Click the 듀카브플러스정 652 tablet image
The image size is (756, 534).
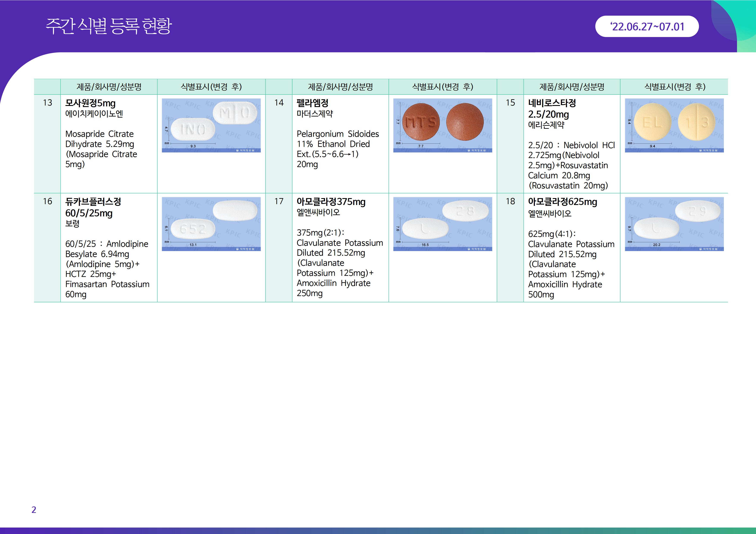coord(211,224)
